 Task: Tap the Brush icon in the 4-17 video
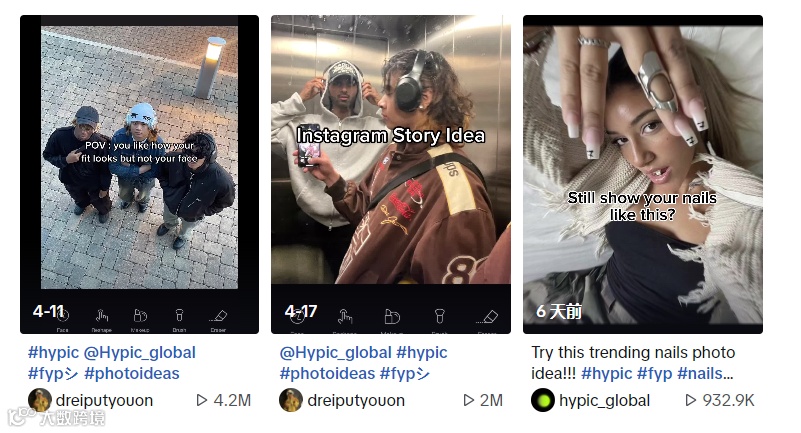click(439, 316)
